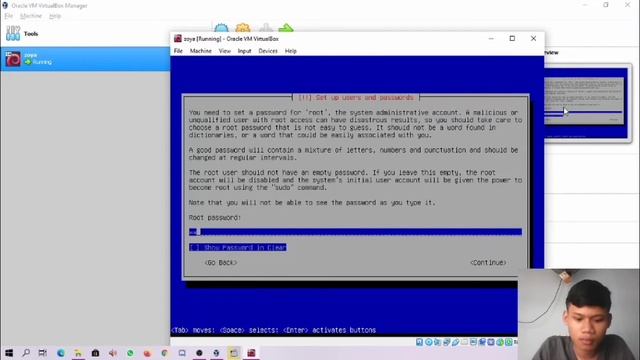Open Help menu in VirtualBox Manager
Screen dimensions: 640x360
point(55,16)
